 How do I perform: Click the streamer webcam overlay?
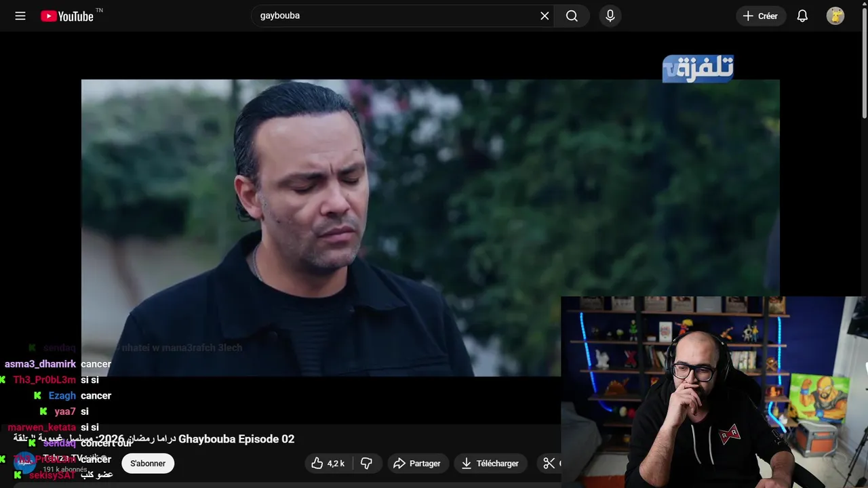714,392
